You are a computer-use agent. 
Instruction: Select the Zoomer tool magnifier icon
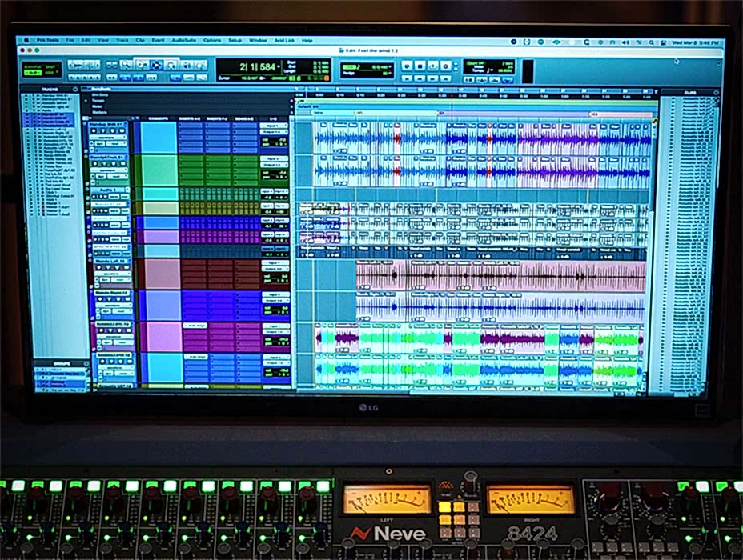[126, 65]
